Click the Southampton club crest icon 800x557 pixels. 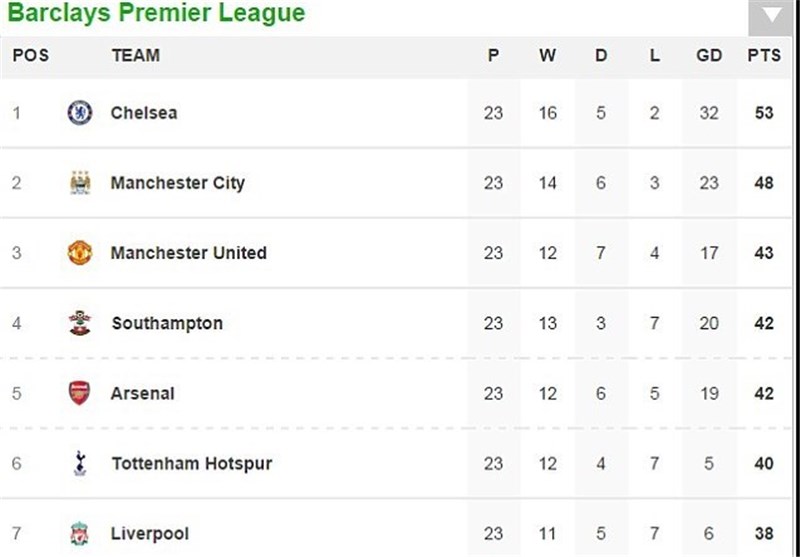(80, 323)
